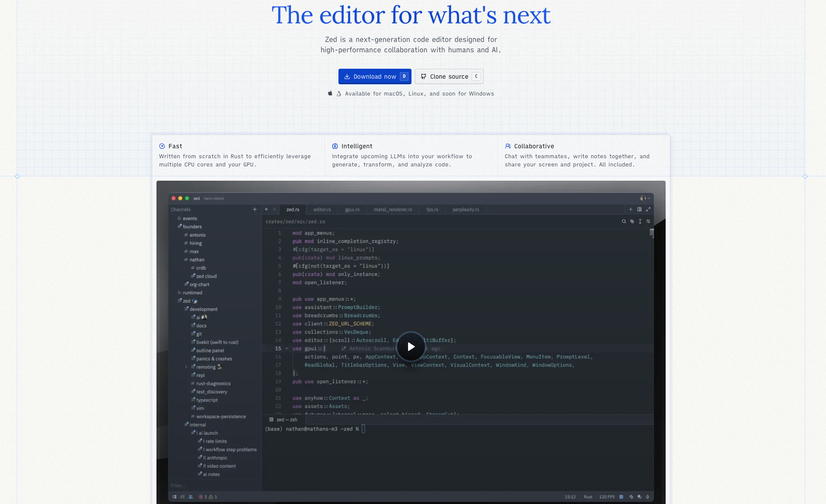Select the founders channel

pos(190,226)
